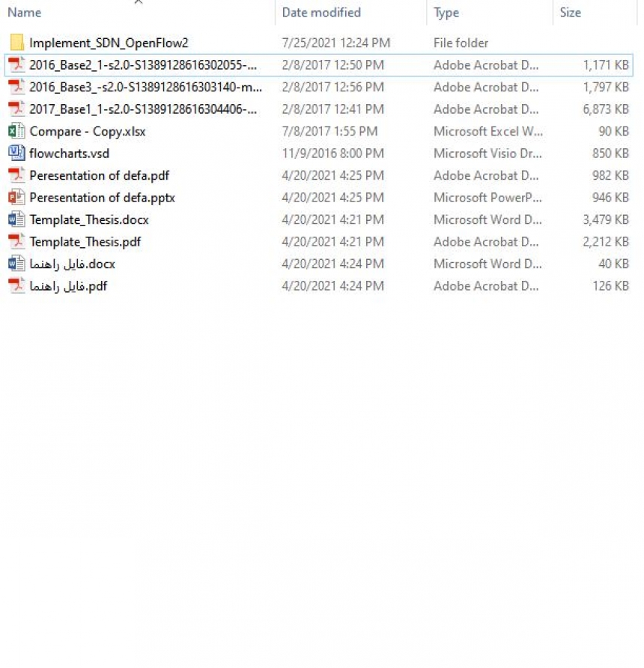This screenshot has height=668, width=644.
Task: Click the 1,797 KB size cell
Action: tap(606, 88)
